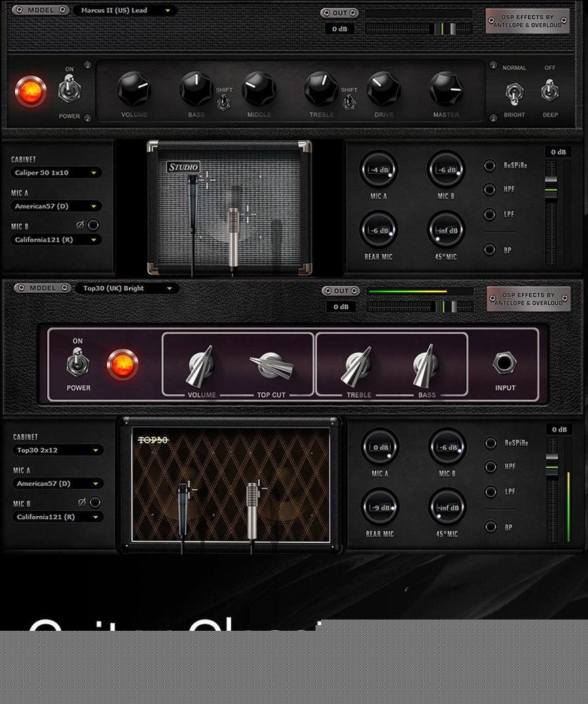Enable HPF on the Top30 cabinet
Viewport: 588px width, 704px height.
pos(491,467)
